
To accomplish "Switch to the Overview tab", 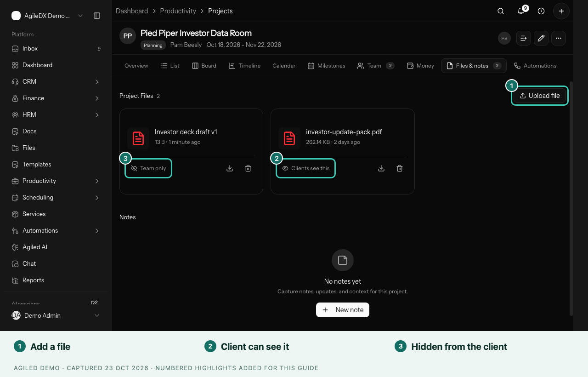I will click(136, 66).
